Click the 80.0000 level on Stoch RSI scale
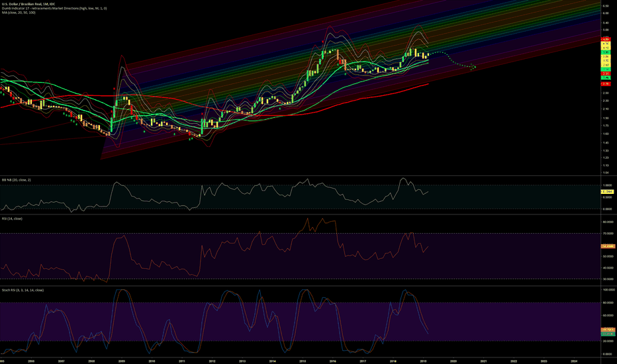Viewport: 617px width, 364px height. [x=608, y=302]
